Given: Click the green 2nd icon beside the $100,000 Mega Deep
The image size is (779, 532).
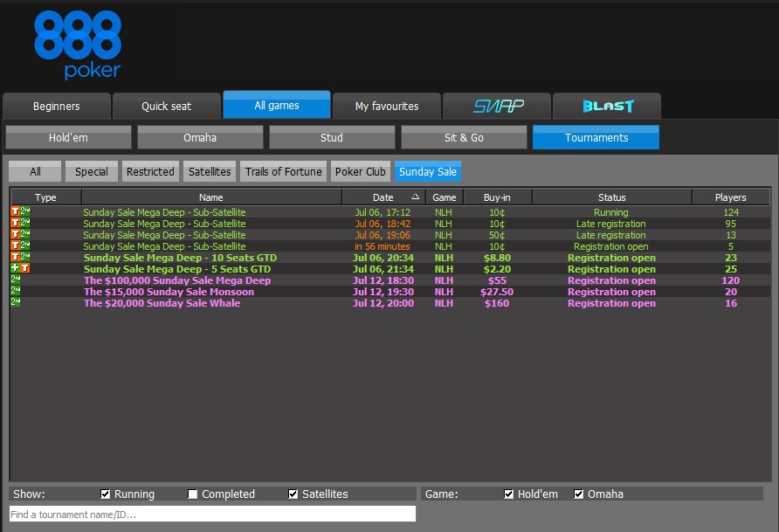Looking at the screenshot, I should pos(16,280).
